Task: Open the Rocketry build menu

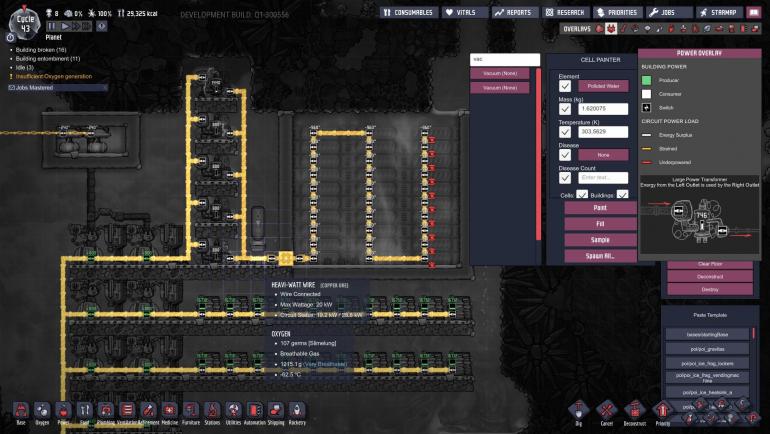Action: coord(297,410)
